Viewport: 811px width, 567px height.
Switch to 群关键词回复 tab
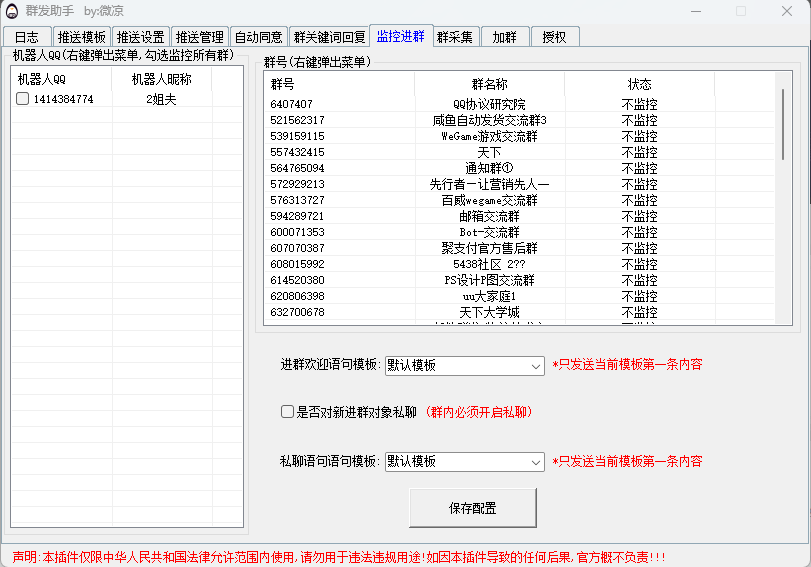(x=329, y=37)
